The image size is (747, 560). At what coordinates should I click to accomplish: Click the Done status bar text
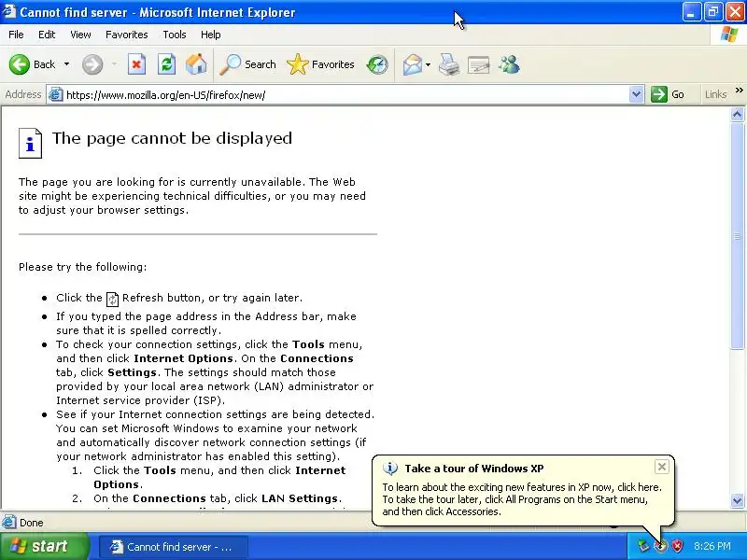(32, 523)
